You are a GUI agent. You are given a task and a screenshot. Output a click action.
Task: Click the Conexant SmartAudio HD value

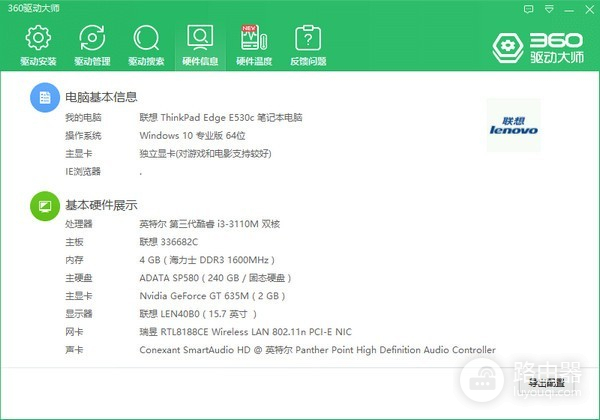(x=317, y=350)
